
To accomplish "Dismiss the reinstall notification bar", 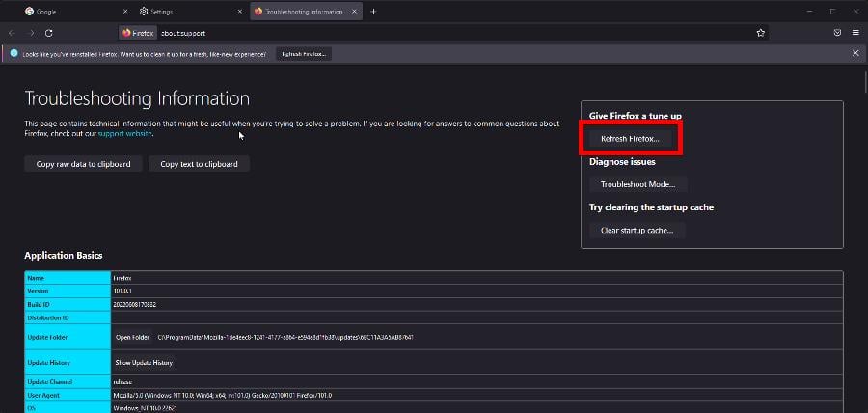I will (x=855, y=54).
